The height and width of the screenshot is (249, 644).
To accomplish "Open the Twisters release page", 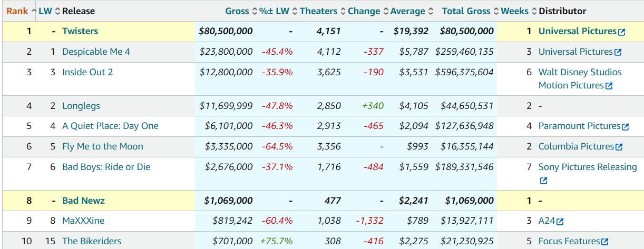I will (80, 31).
